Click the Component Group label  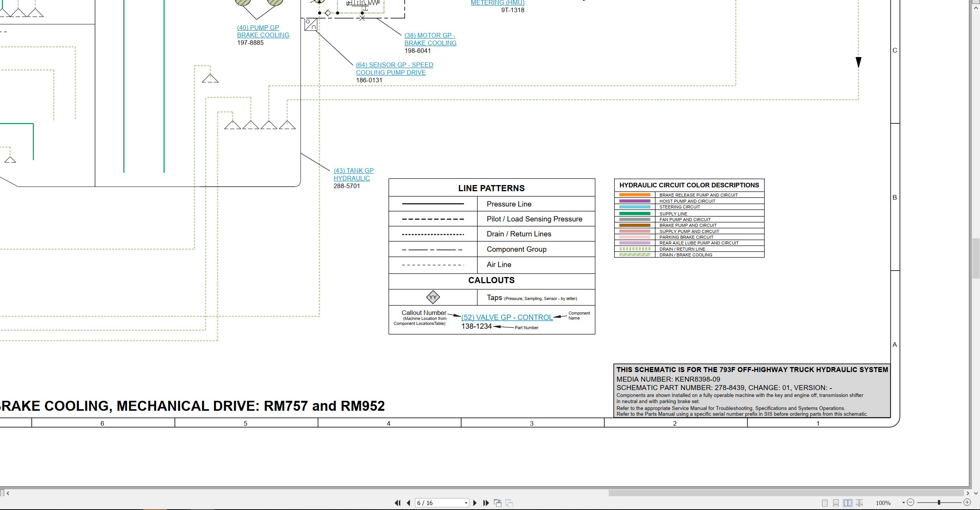pos(516,249)
